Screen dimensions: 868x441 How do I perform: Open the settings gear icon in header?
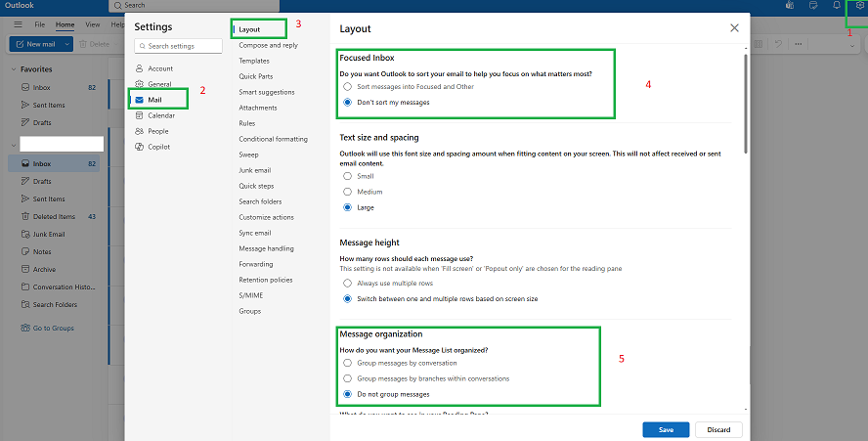(860, 5)
